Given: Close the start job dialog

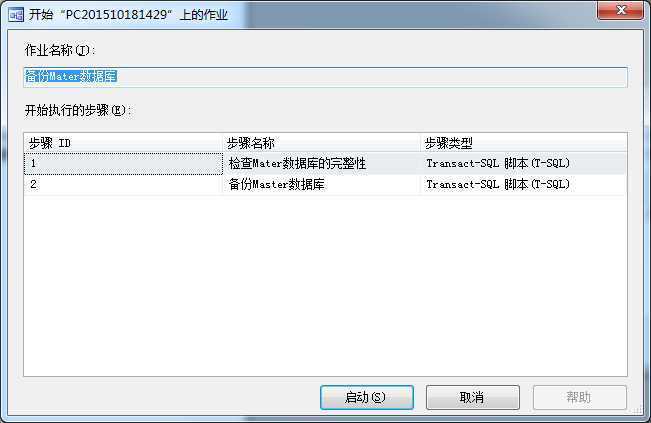Looking at the screenshot, I should point(621,10).
